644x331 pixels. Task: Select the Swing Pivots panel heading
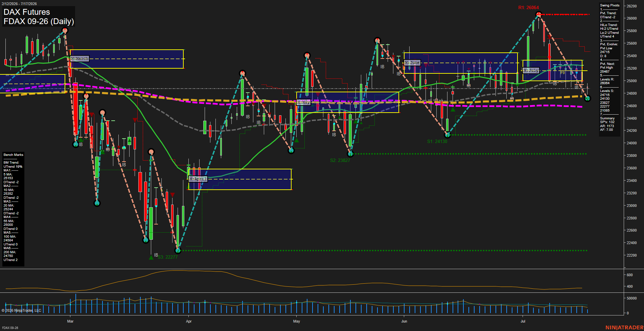tap(610, 5)
